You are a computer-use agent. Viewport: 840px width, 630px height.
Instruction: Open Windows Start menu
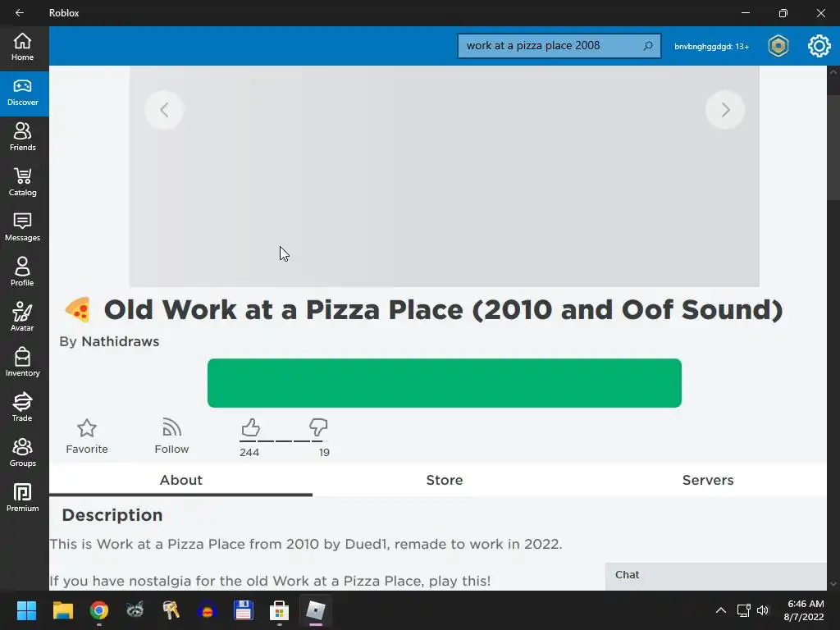tap(26, 610)
